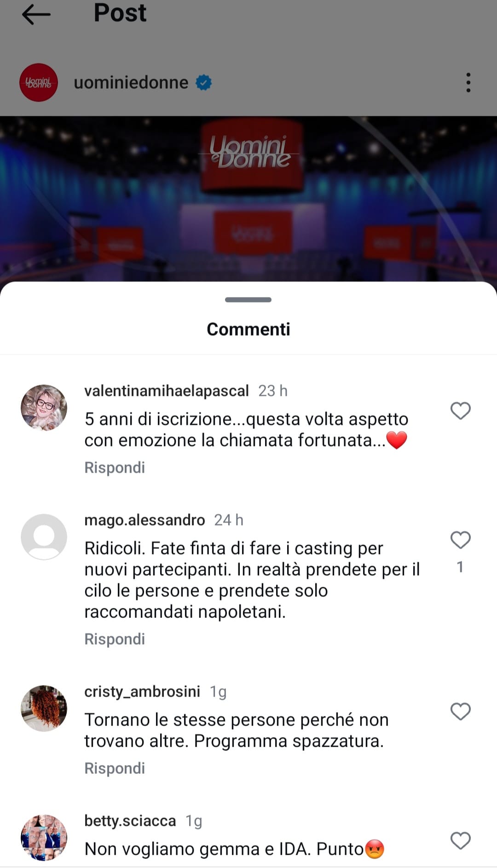The image size is (497, 868).
Task: View the like count on mago.alessandro's comment
Action: pyautogui.click(x=460, y=567)
